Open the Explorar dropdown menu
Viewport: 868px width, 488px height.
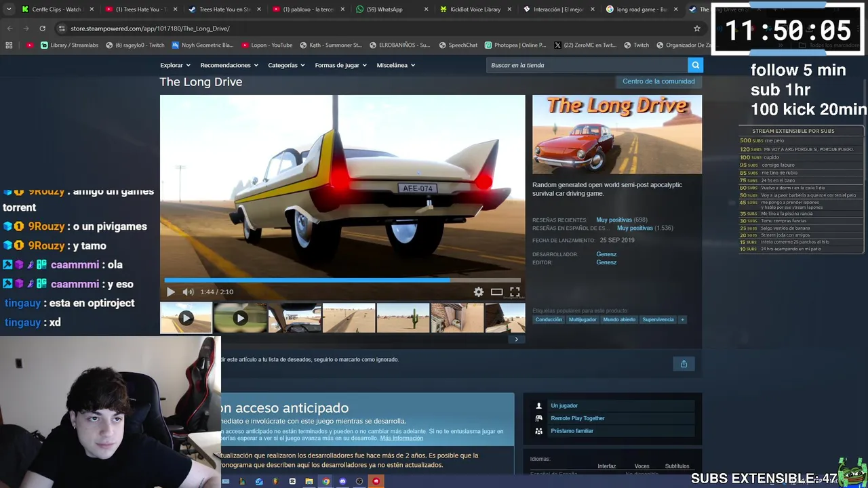pyautogui.click(x=174, y=65)
